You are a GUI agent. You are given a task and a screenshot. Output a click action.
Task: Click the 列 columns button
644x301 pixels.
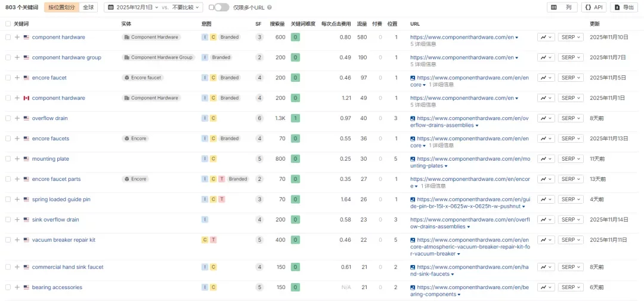(x=562, y=7)
